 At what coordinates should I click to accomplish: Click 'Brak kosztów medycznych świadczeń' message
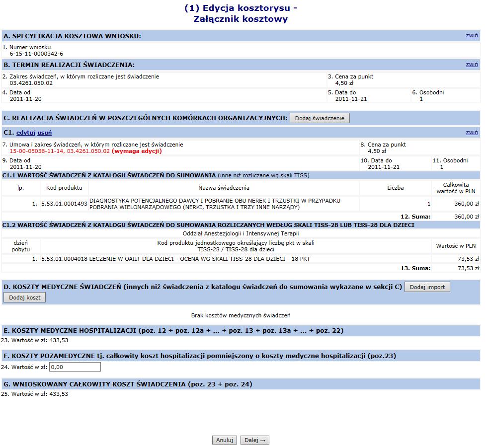(x=241, y=315)
